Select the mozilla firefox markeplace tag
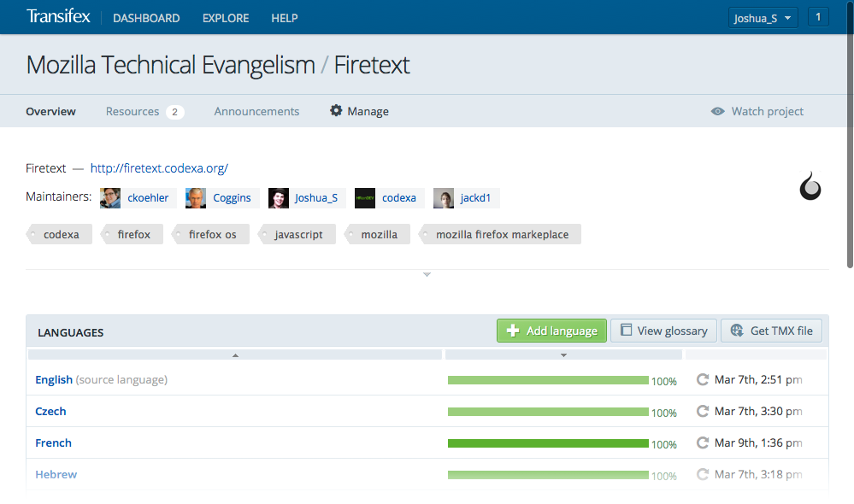The height and width of the screenshot is (504, 854). click(x=500, y=234)
